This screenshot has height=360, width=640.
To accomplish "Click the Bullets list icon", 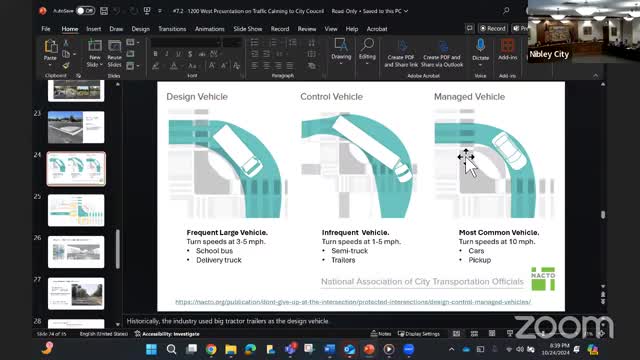I will [255, 42].
